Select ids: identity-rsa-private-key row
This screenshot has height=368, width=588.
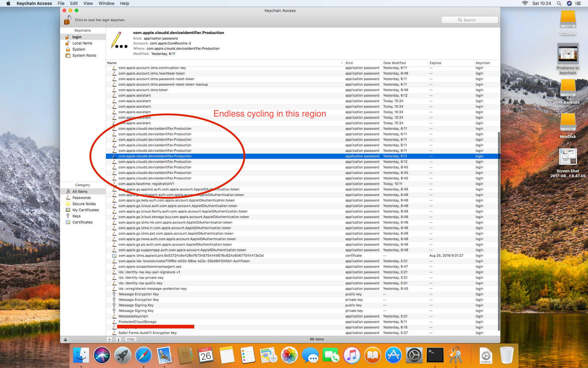[x=303, y=278]
